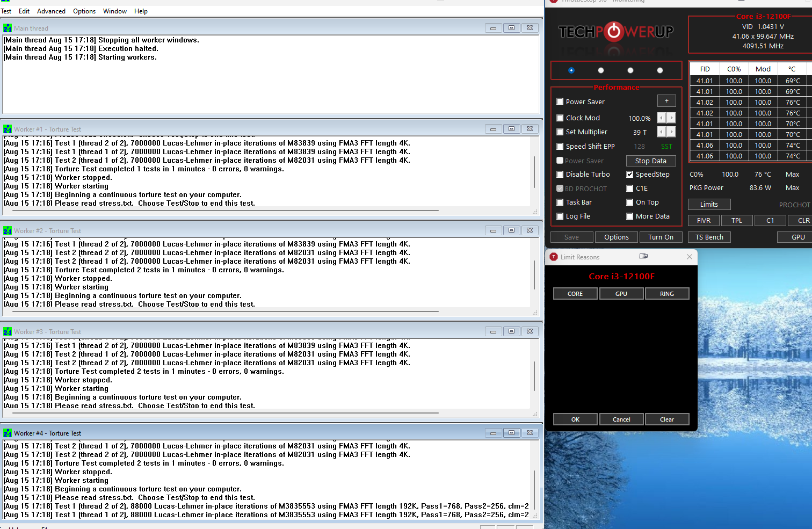Click the Worker #3 window icon
The height and width of the screenshot is (529, 812).
pos(8,331)
